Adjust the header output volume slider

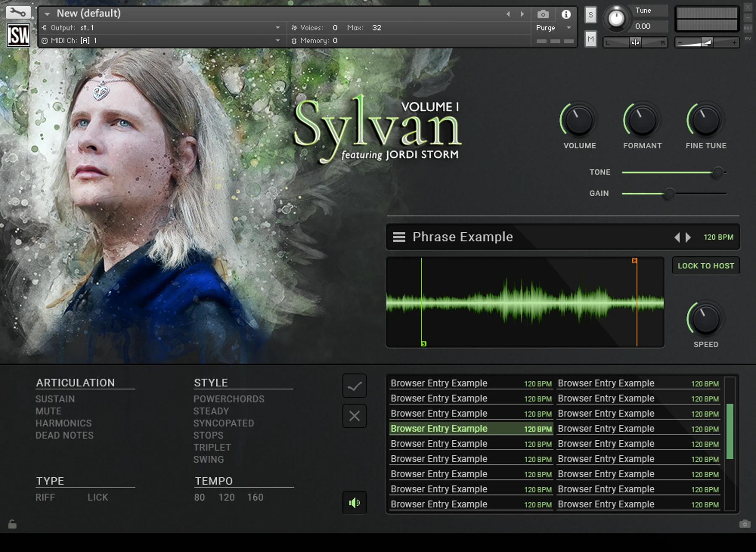click(707, 42)
